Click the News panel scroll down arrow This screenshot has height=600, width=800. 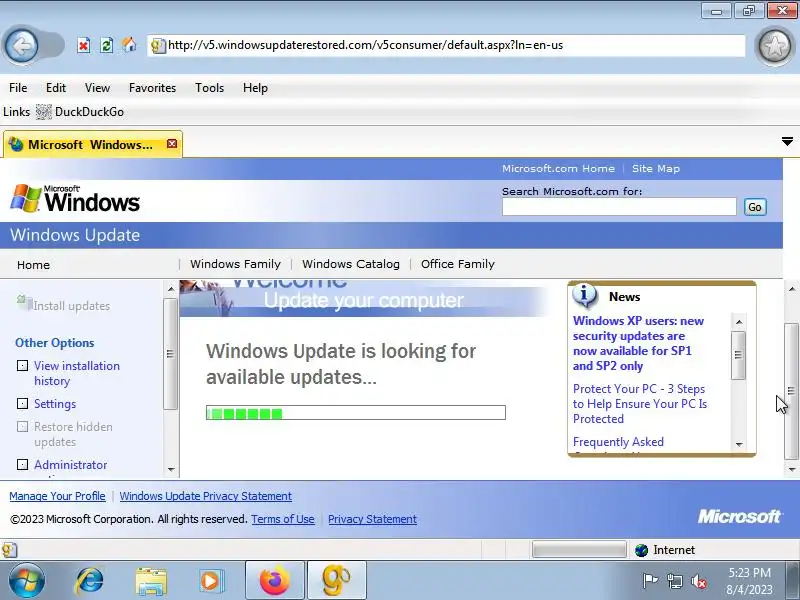[739, 444]
